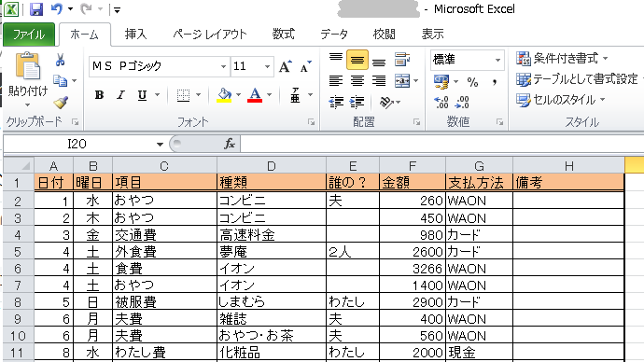Click the phonetic guide (ふりがな) icon
This screenshot has height=362, width=644.
[x=295, y=95]
